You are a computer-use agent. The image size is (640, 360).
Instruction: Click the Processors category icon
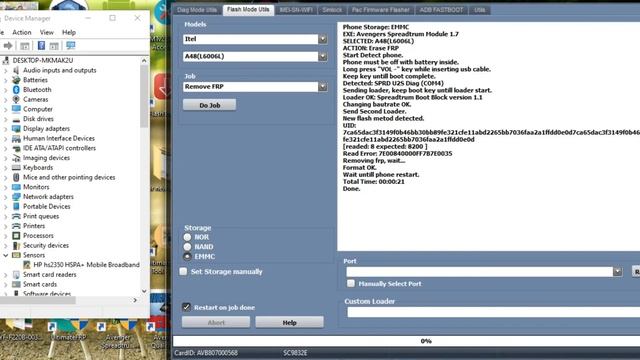[x=16, y=236]
